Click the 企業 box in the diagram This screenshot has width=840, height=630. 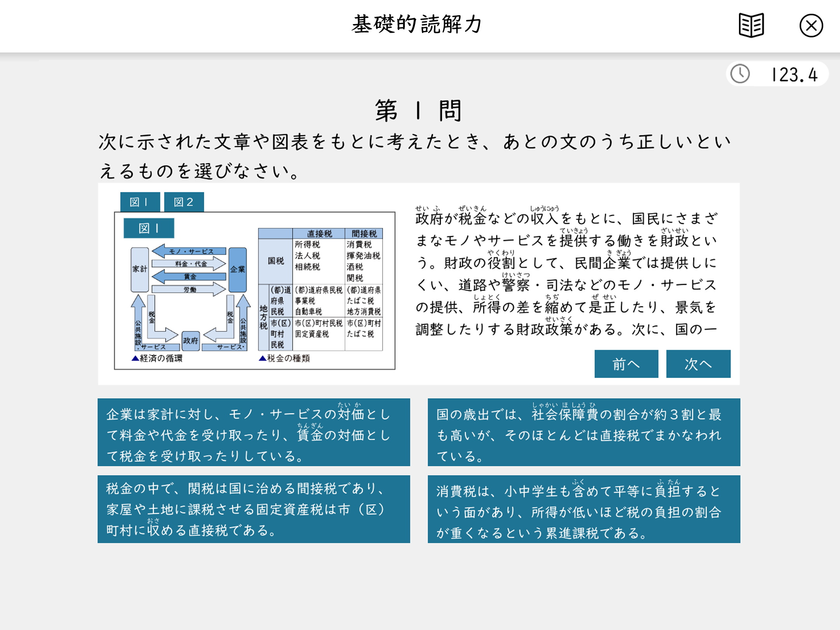[238, 269]
